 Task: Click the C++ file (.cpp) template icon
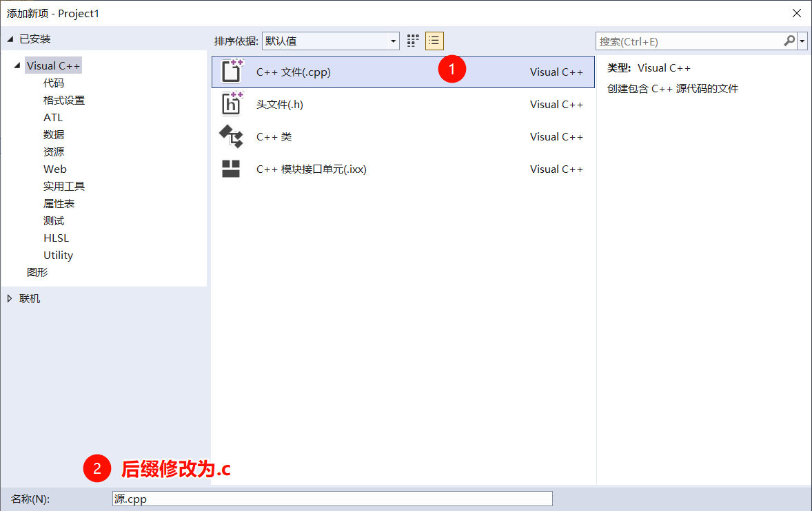pos(232,71)
